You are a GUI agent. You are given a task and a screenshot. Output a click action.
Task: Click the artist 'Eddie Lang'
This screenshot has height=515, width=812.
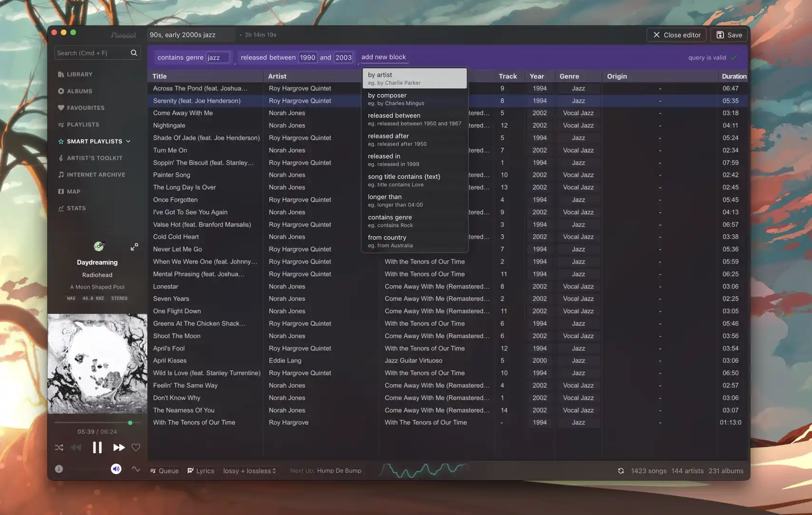[285, 360]
